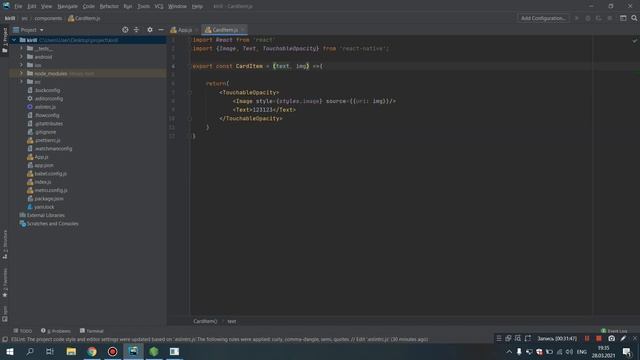Fold at the closing TouchableOpacity gutter marker
The image size is (640, 360).
[x=190, y=119]
